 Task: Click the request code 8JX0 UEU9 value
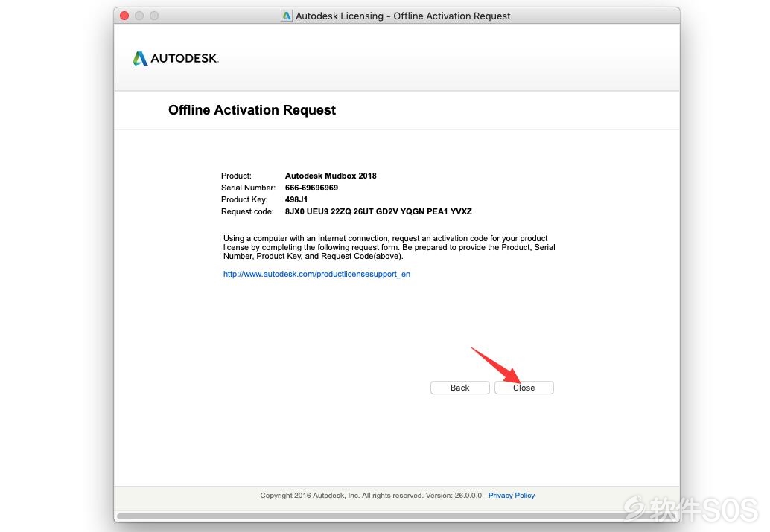tap(378, 211)
